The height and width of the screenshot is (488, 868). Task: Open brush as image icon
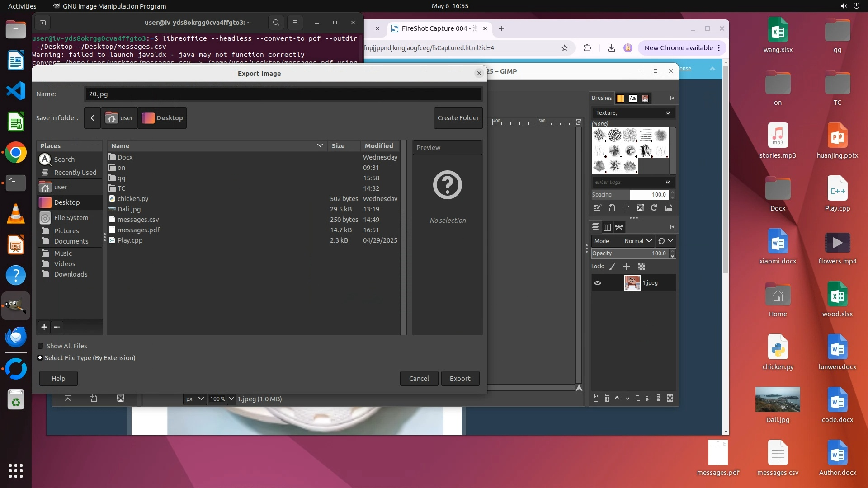coord(669,208)
